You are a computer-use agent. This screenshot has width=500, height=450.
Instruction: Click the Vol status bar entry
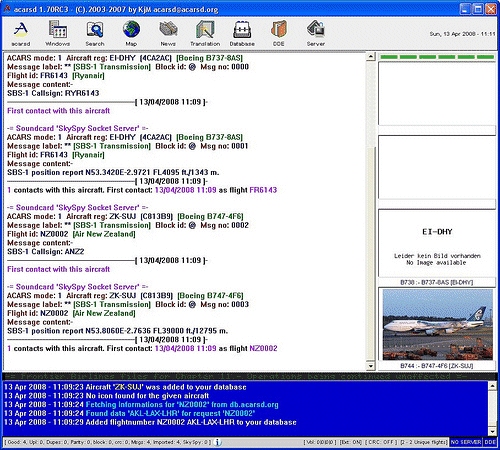(320, 442)
